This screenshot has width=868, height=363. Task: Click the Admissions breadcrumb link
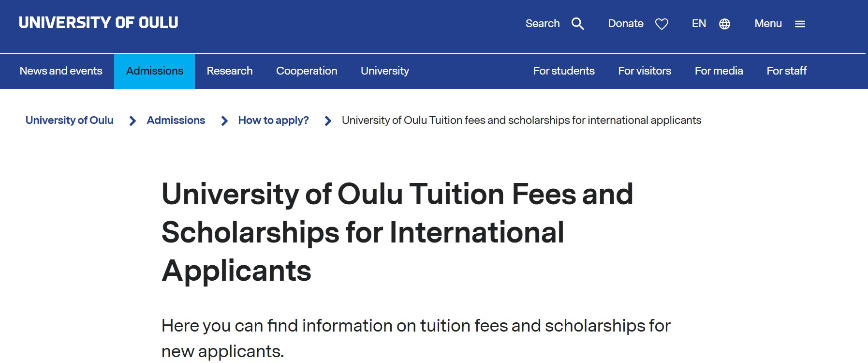point(176,120)
